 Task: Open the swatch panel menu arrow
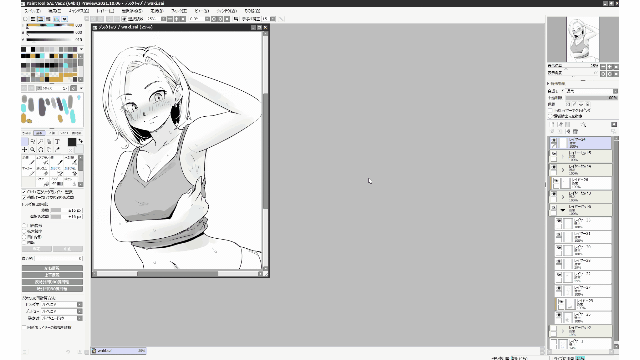click(81, 49)
